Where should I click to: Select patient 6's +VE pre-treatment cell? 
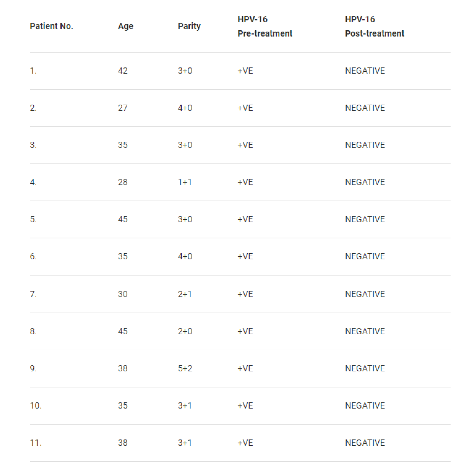(x=245, y=256)
